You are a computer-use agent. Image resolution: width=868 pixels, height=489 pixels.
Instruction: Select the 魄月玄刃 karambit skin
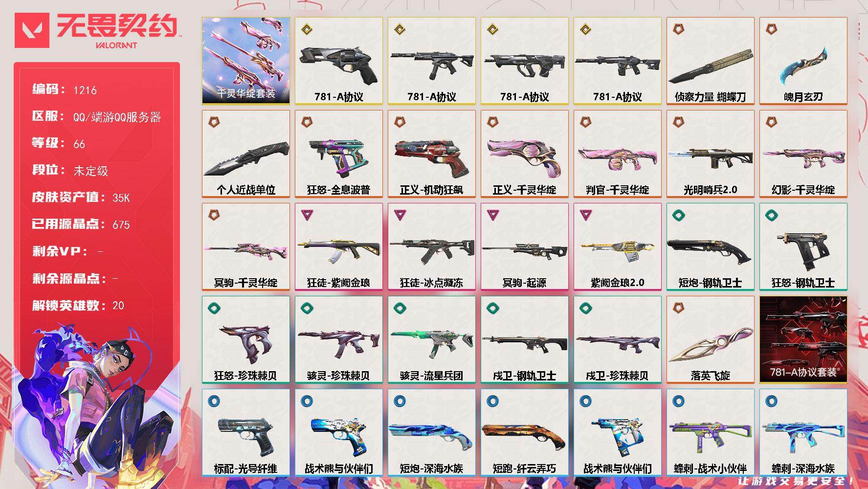click(803, 61)
